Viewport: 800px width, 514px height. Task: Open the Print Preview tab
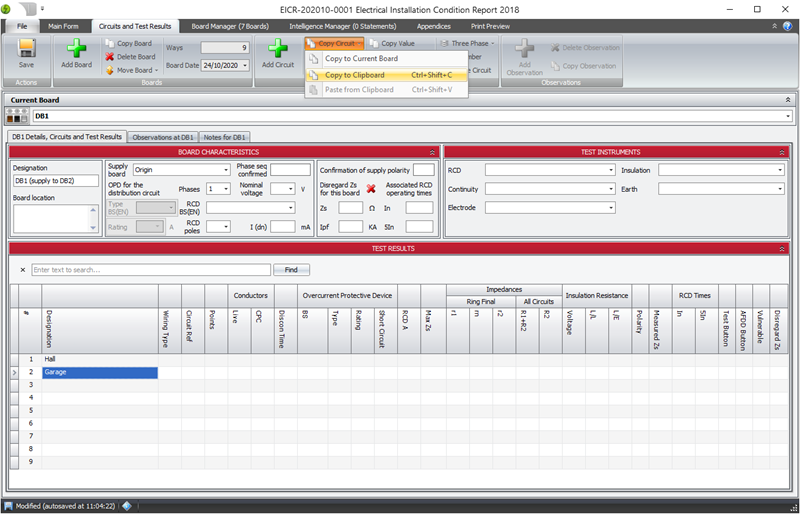coord(490,26)
